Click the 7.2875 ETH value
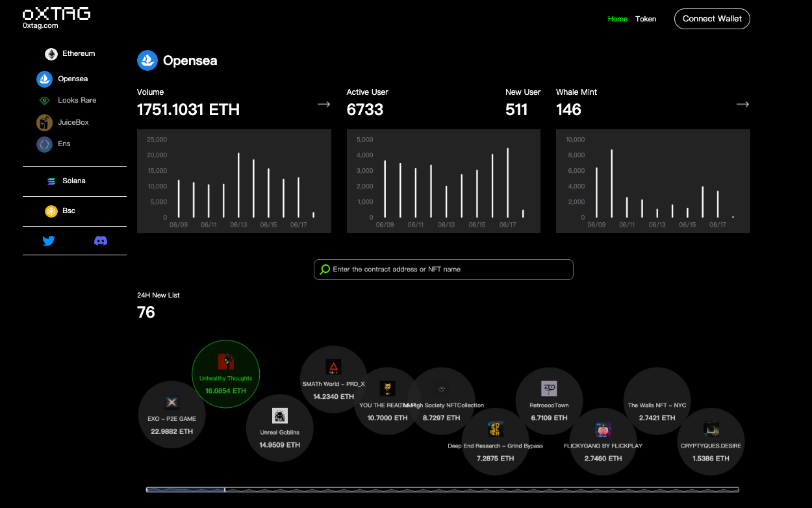Image resolution: width=812 pixels, height=508 pixels. pyautogui.click(x=495, y=458)
